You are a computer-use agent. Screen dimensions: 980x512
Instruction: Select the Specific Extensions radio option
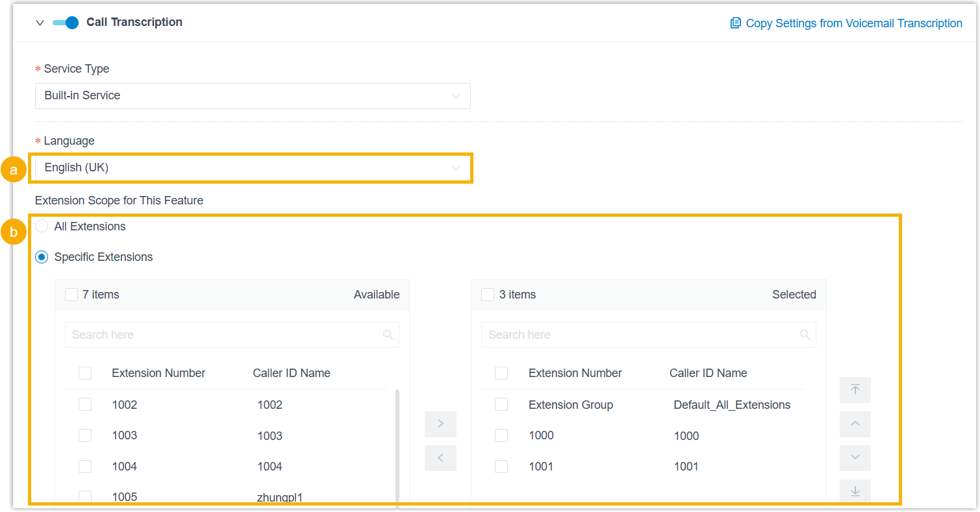pos(42,257)
